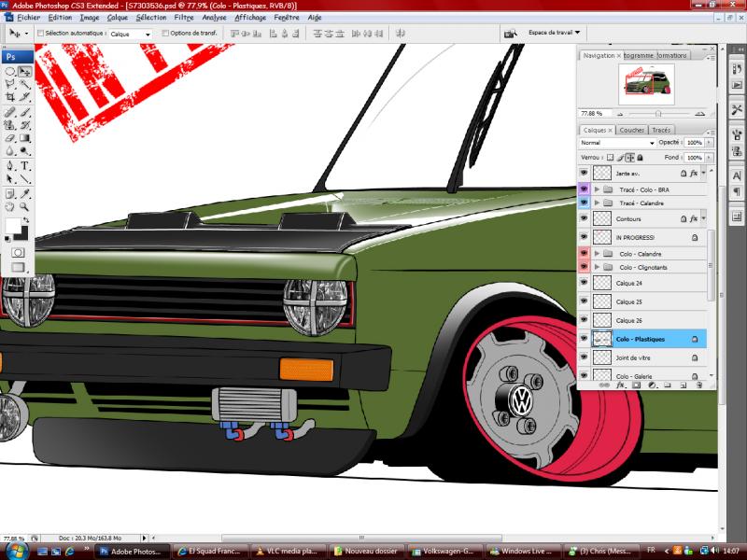747x560 pixels.
Task: Select the Pen tool
Action: [10, 166]
